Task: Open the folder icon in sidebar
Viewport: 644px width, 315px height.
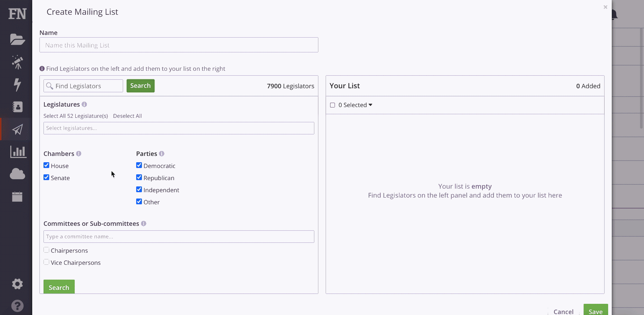Action: [x=17, y=39]
